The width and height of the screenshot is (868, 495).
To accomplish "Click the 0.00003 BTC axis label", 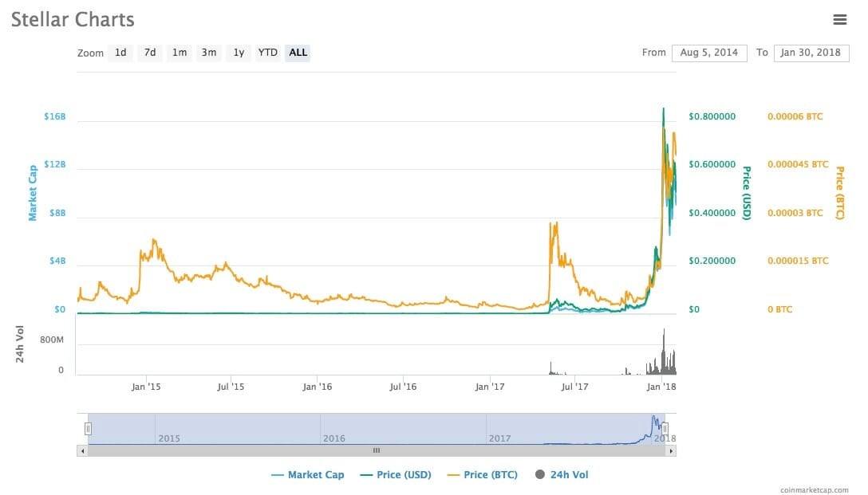I will pos(795,213).
